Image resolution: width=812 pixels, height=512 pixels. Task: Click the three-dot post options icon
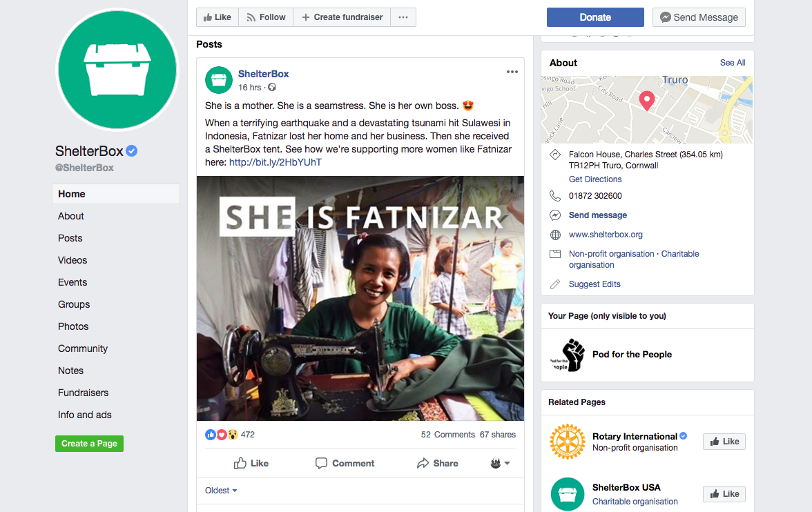512,72
